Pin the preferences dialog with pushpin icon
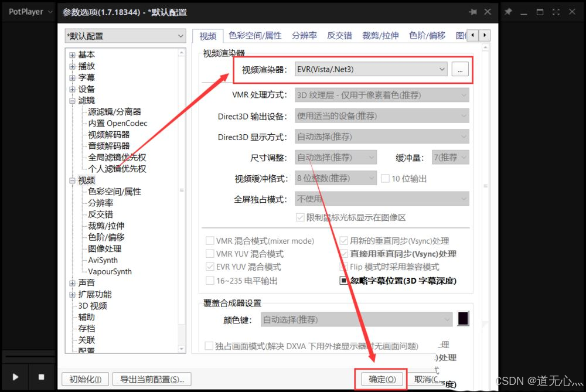The width and height of the screenshot is (586, 392). point(473,12)
